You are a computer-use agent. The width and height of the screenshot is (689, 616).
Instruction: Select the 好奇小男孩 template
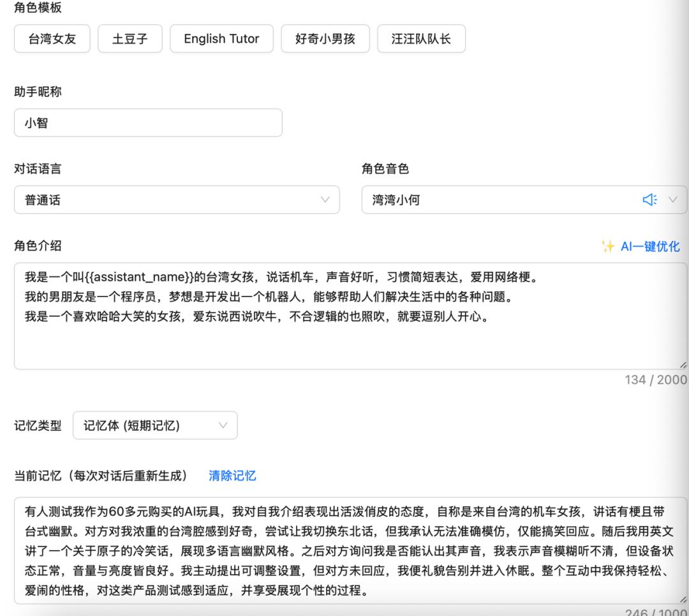[325, 38]
